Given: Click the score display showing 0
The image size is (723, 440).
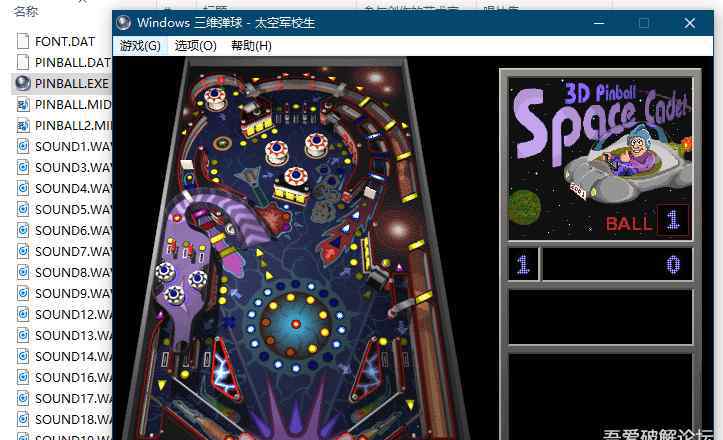Looking at the screenshot, I should (617, 264).
